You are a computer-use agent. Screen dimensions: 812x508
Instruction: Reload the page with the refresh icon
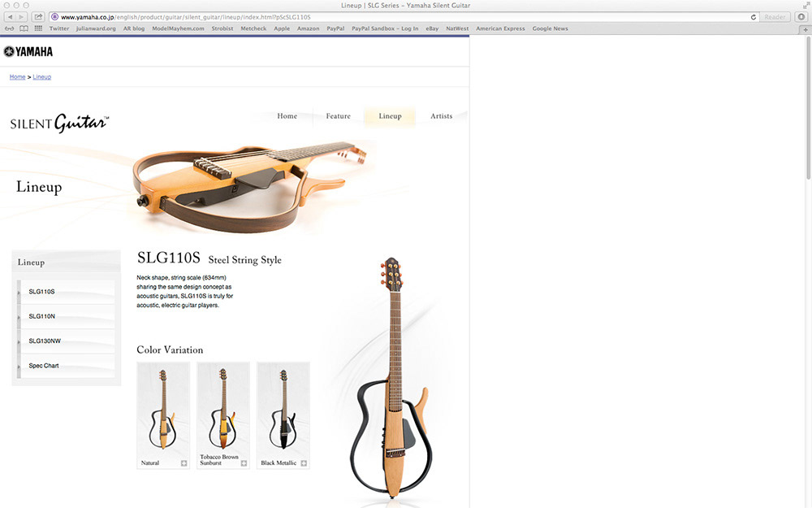point(753,17)
